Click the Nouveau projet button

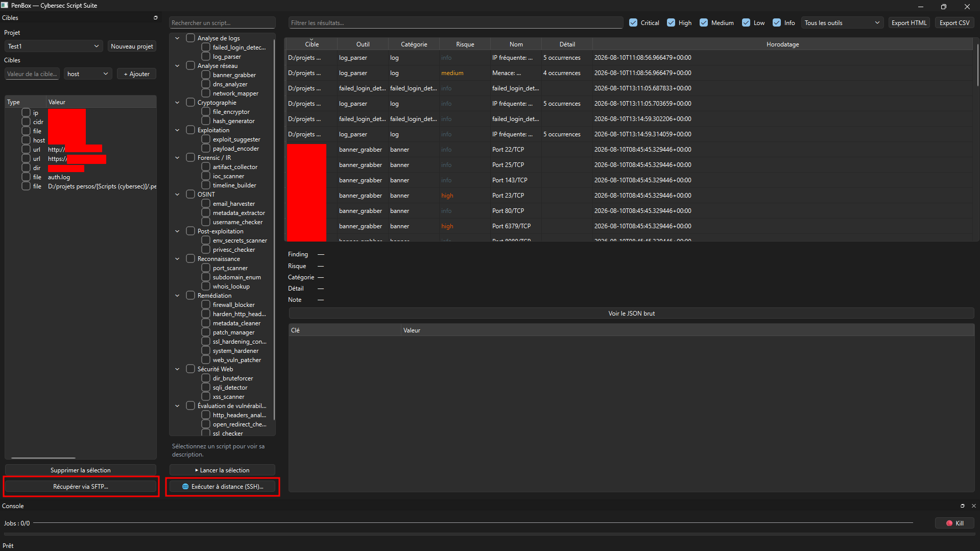(x=132, y=46)
